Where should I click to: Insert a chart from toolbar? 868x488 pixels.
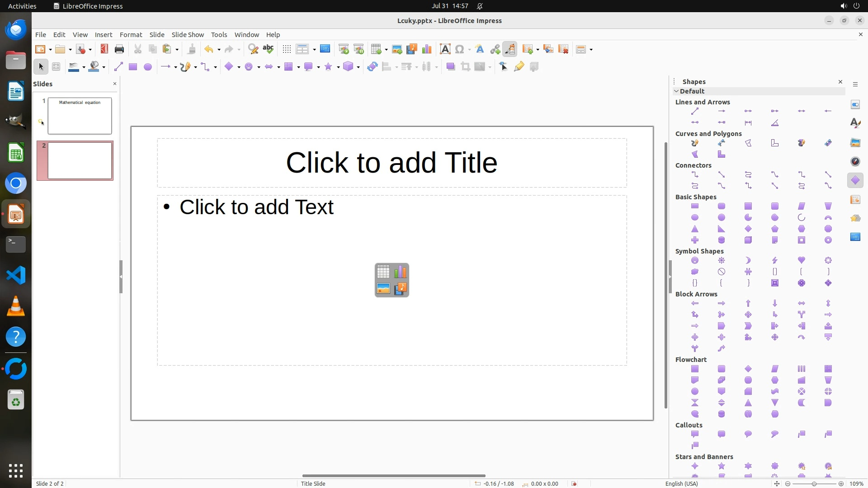[x=426, y=49]
